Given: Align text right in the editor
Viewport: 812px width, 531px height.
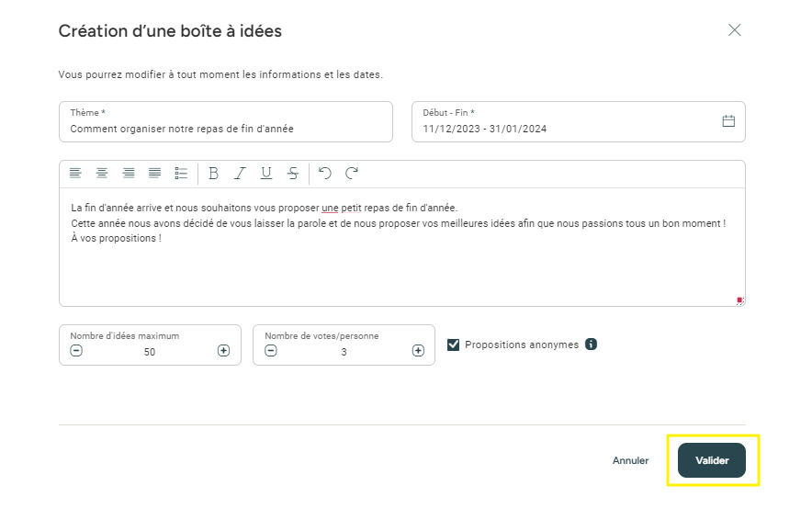Looking at the screenshot, I should click(129, 173).
